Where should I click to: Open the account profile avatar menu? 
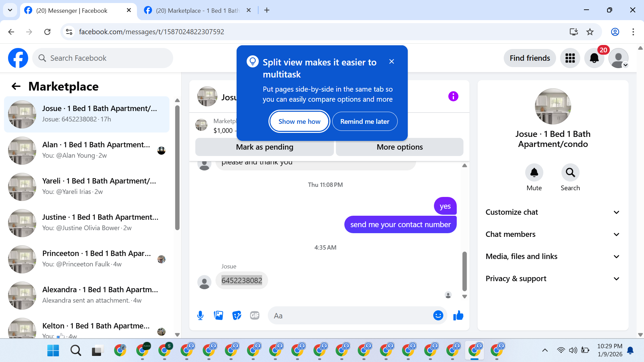click(618, 58)
